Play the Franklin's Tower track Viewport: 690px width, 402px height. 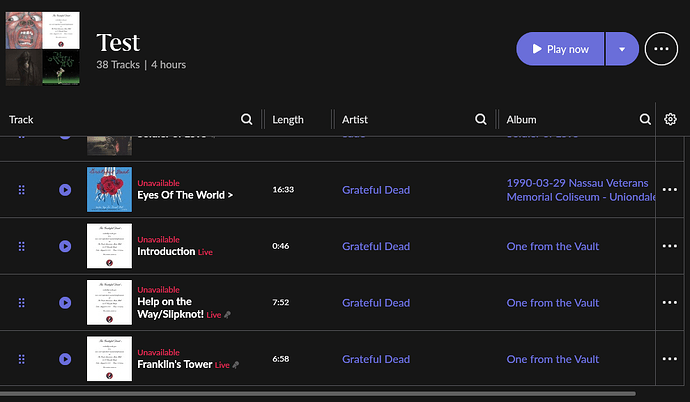[65, 359]
